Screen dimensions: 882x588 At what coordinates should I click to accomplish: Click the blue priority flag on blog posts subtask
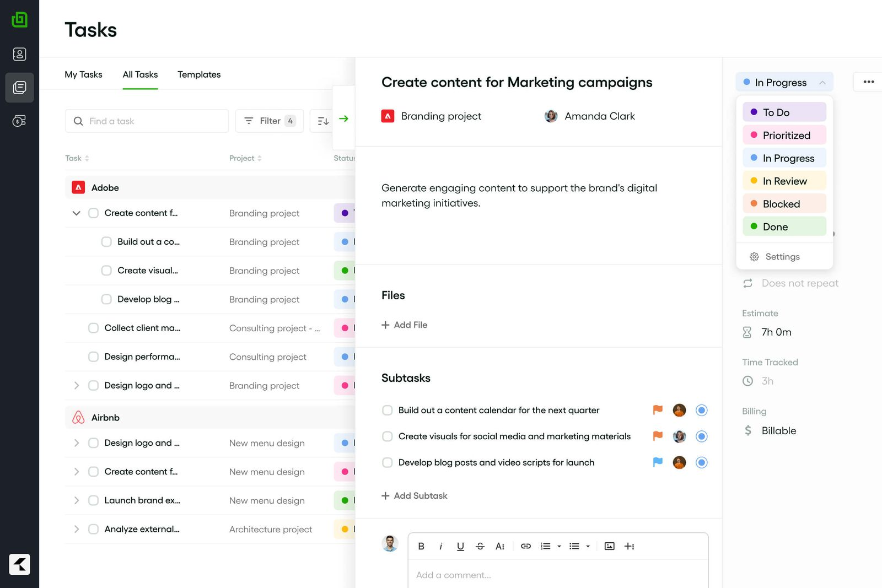pyautogui.click(x=658, y=462)
